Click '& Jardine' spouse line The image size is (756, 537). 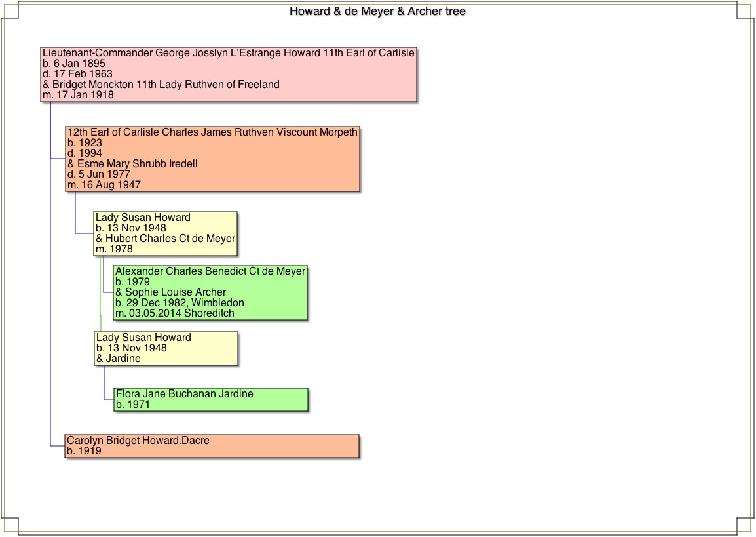(119, 359)
